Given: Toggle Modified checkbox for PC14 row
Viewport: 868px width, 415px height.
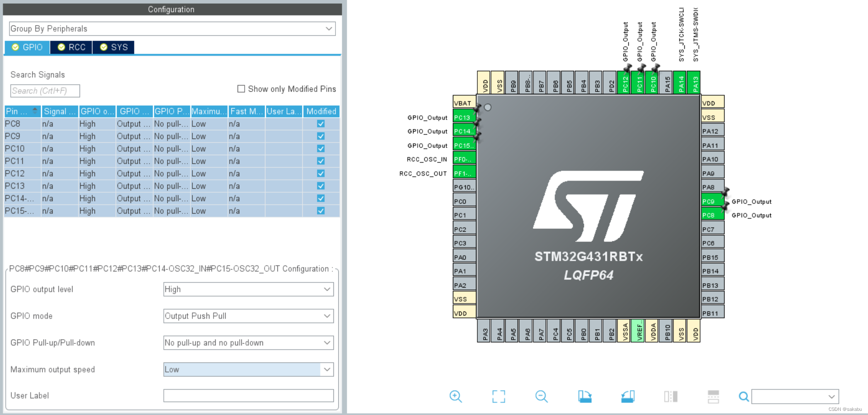Looking at the screenshot, I should (321, 198).
